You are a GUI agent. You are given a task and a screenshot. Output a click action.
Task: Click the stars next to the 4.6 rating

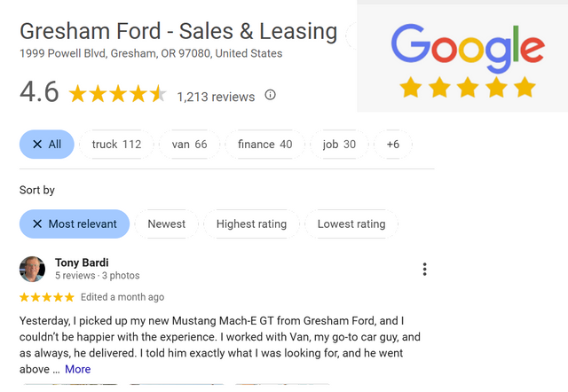[x=116, y=94]
